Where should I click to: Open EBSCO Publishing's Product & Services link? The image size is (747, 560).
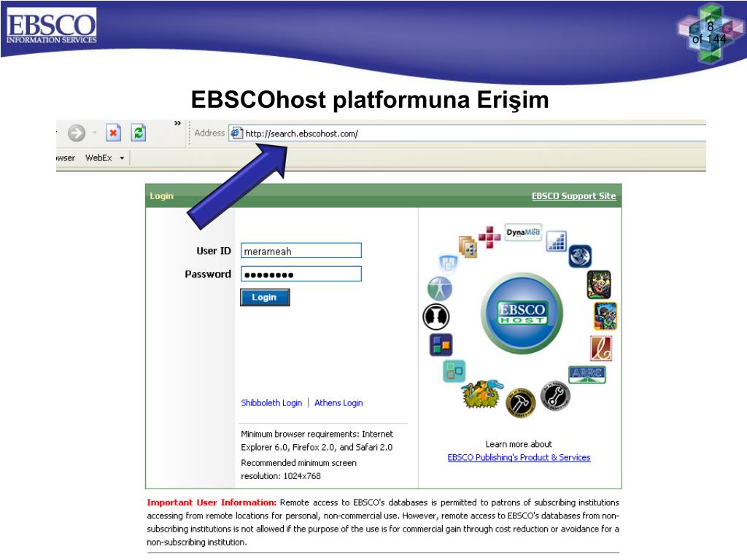click(519, 457)
